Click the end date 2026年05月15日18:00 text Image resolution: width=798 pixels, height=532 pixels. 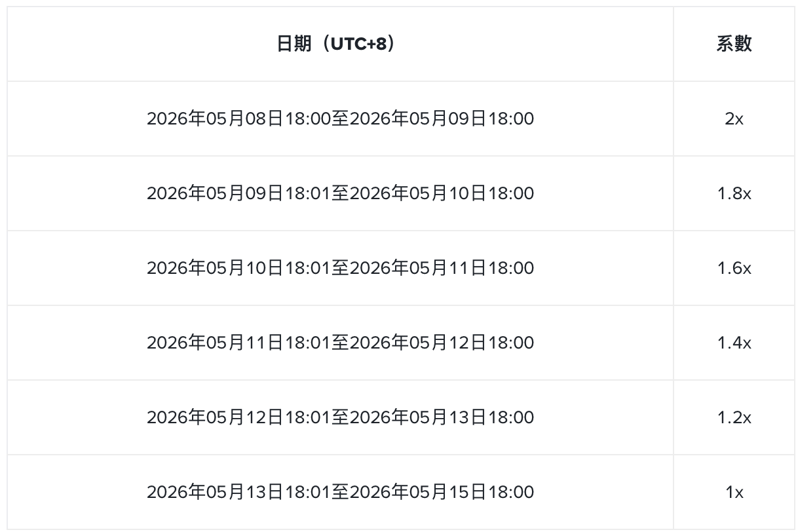(x=442, y=492)
